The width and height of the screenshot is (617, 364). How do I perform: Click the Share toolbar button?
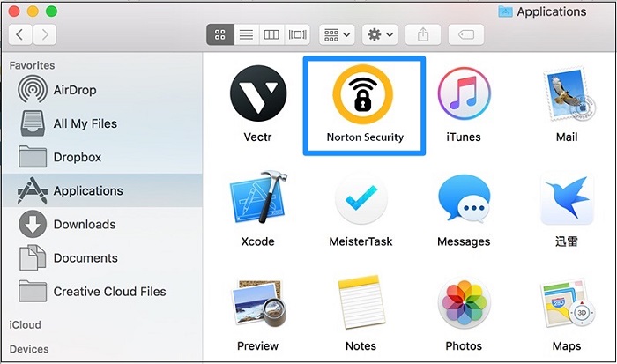coord(423,34)
